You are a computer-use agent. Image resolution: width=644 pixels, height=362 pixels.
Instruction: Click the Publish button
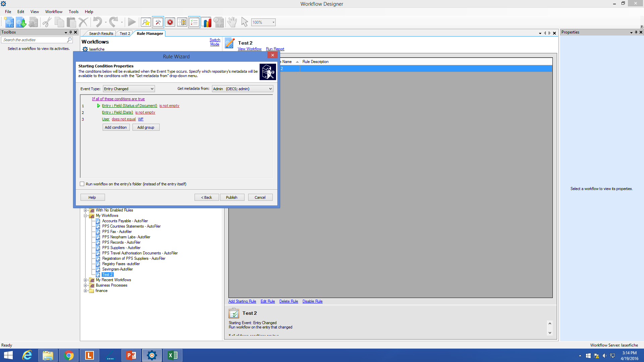click(232, 197)
